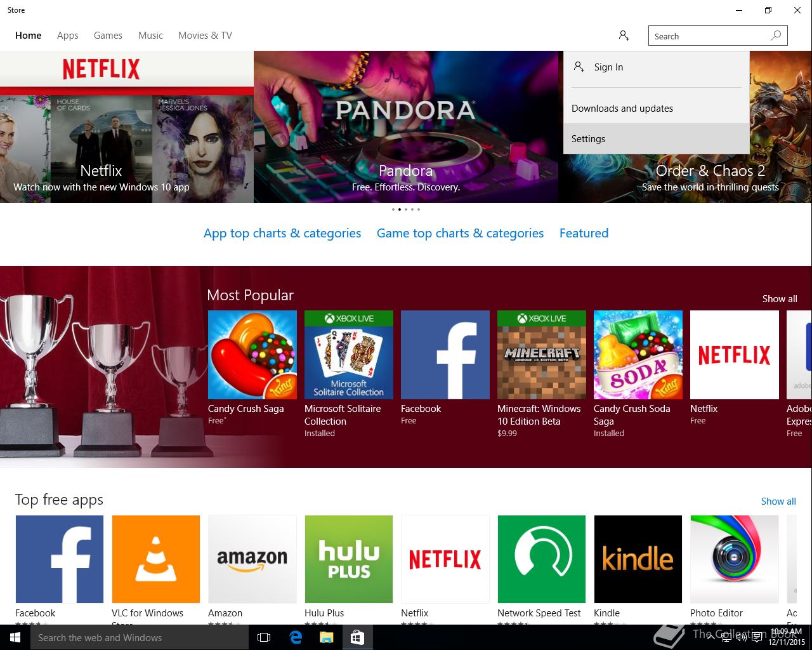The image size is (812, 650).
Task: Switch to the Home tab
Action: pos(28,36)
